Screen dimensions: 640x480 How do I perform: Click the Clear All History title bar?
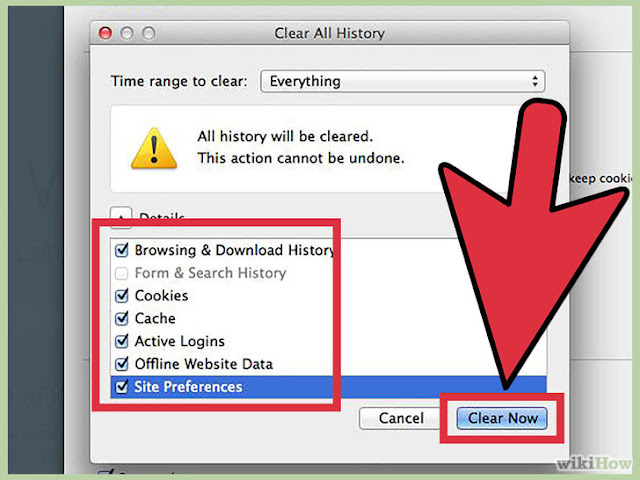pos(329,33)
